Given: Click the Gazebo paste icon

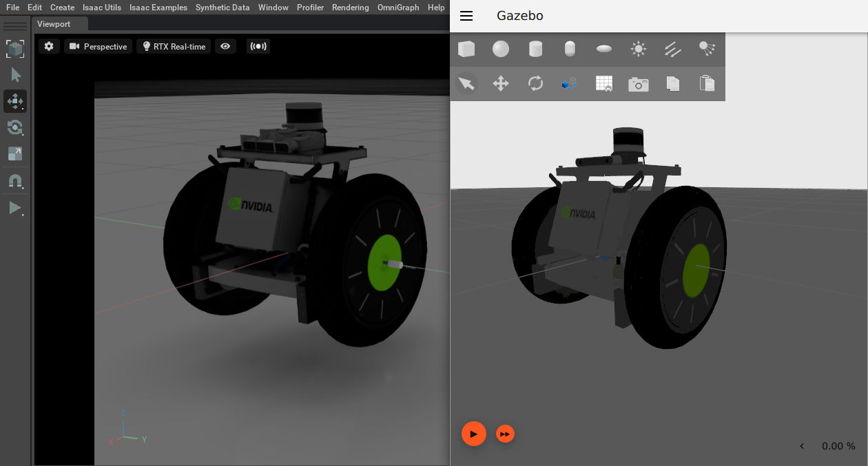Looking at the screenshot, I should (707, 83).
